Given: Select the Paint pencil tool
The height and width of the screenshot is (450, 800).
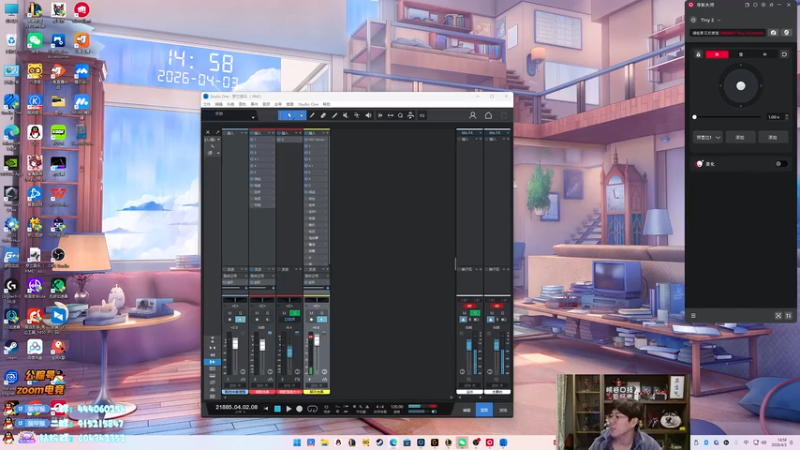Looking at the screenshot, I should pos(334,116).
